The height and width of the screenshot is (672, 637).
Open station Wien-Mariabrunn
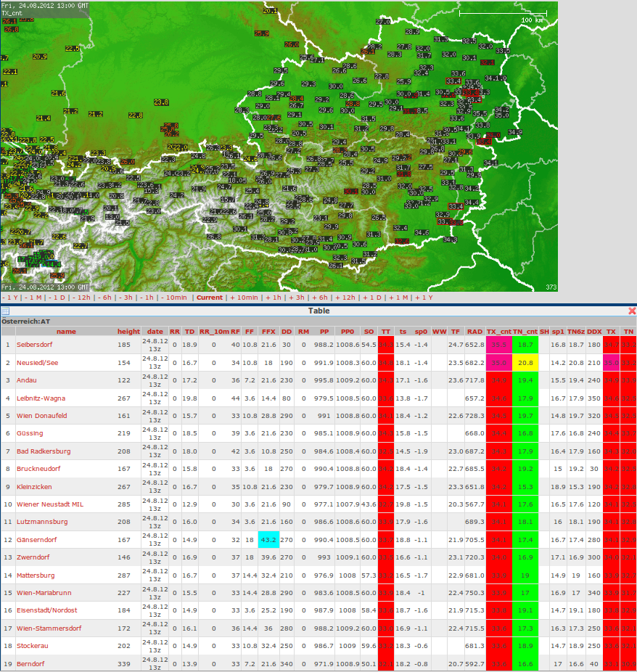click(44, 593)
